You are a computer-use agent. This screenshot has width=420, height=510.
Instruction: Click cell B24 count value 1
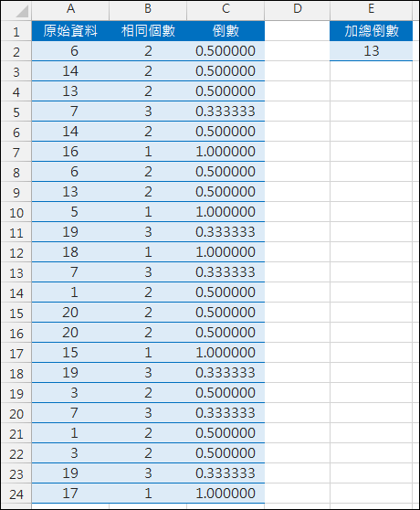tap(148, 493)
